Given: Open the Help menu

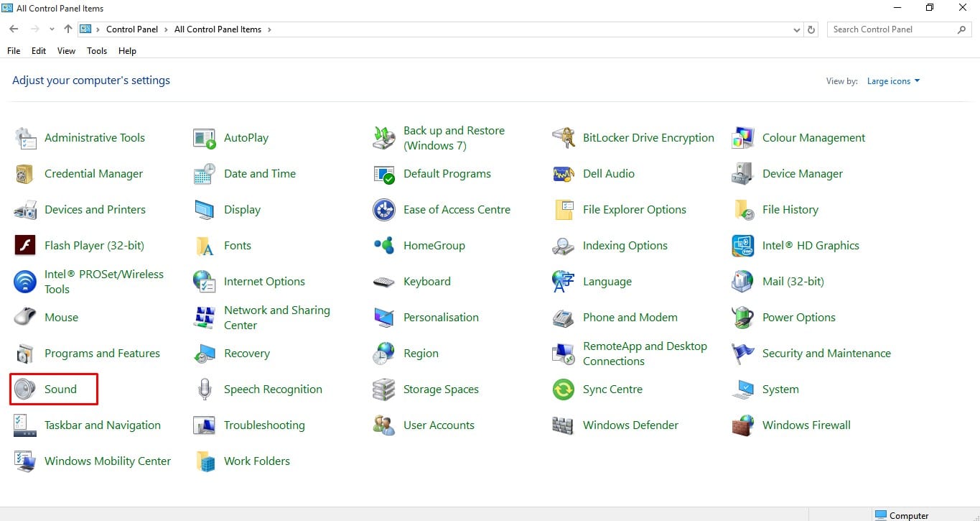Looking at the screenshot, I should tap(127, 51).
